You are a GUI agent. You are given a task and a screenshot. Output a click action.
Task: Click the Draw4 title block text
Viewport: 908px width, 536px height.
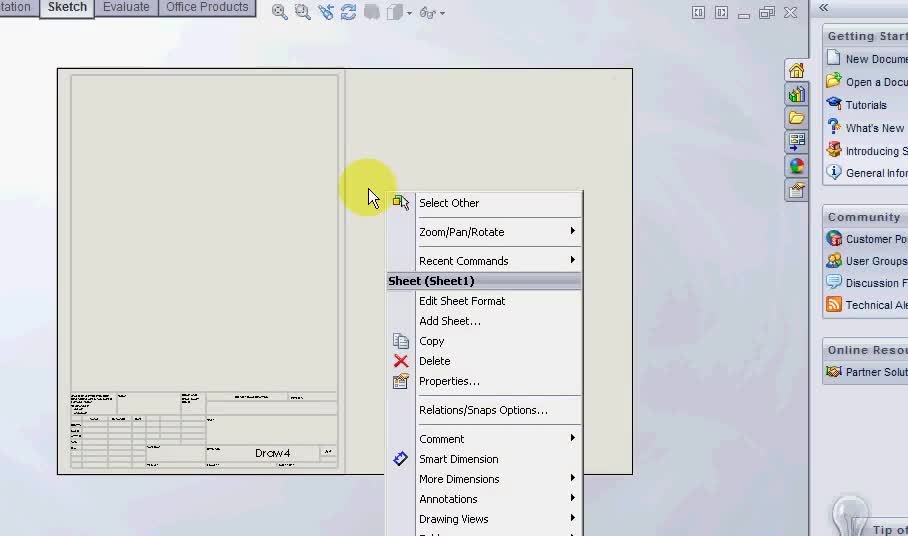[272, 453]
